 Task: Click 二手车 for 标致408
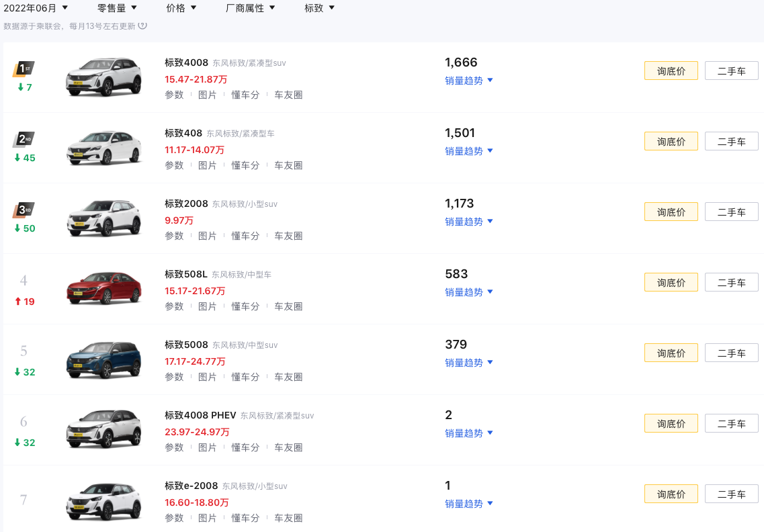(731, 141)
